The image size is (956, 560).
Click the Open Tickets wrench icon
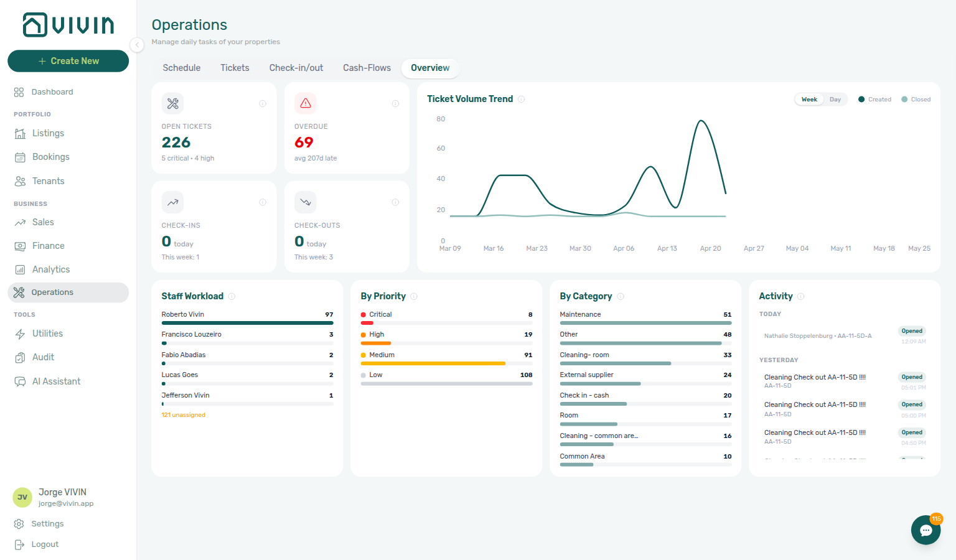[x=173, y=103]
